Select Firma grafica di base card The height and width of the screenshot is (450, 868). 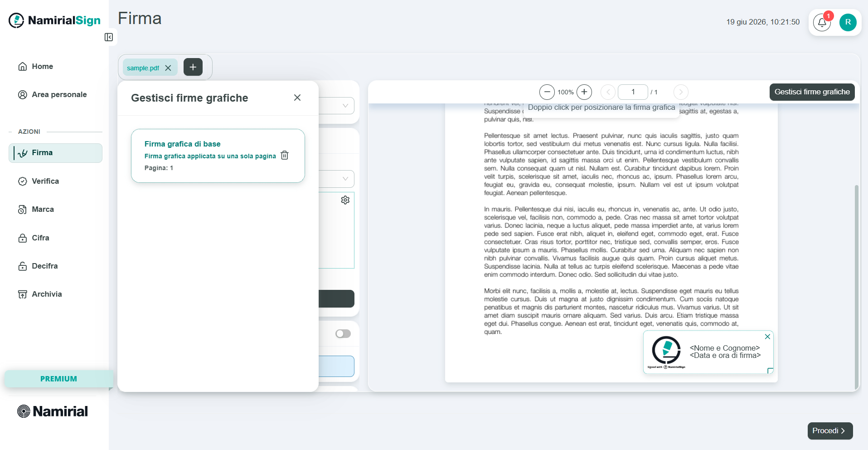coord(218,156)
